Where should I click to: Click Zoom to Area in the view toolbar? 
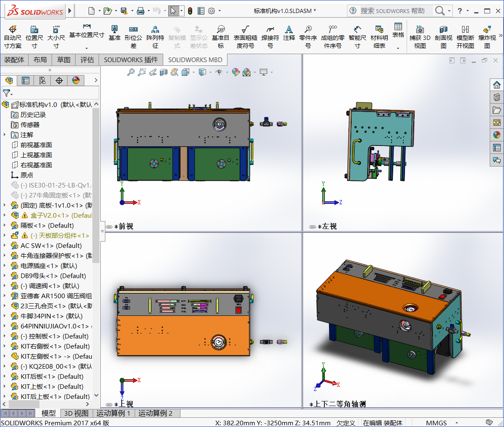tap(142, 72)
